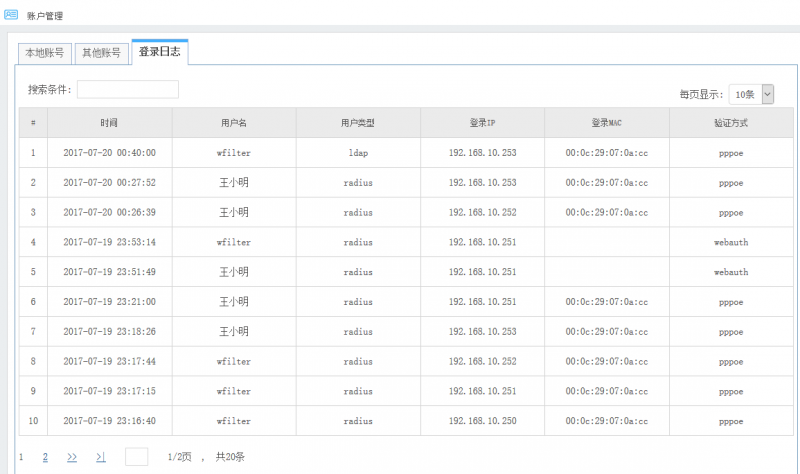Click the 用户类型 column header
Viewport: 800px width, 474px height.
click(x=358, y=123)
